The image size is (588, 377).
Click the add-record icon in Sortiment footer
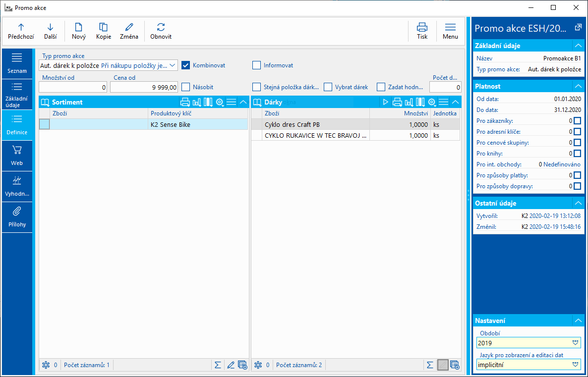pyautogui.click(x=242, y=365)
